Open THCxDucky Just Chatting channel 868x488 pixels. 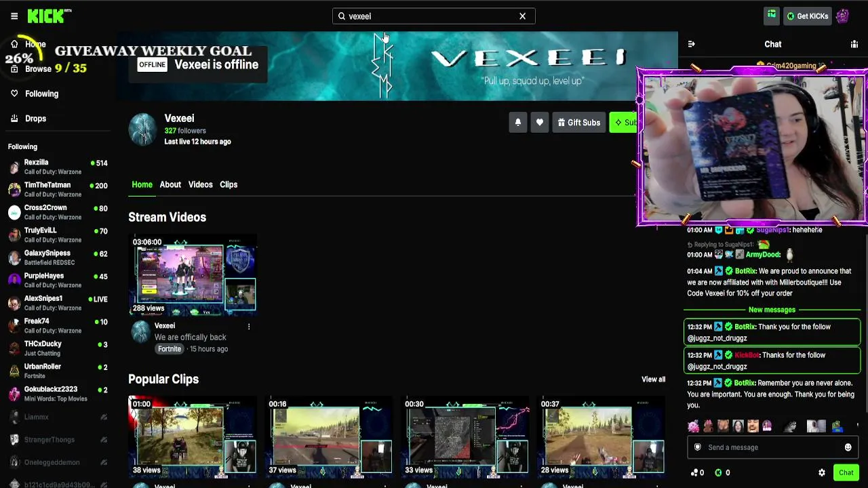(x=58, y=348)
